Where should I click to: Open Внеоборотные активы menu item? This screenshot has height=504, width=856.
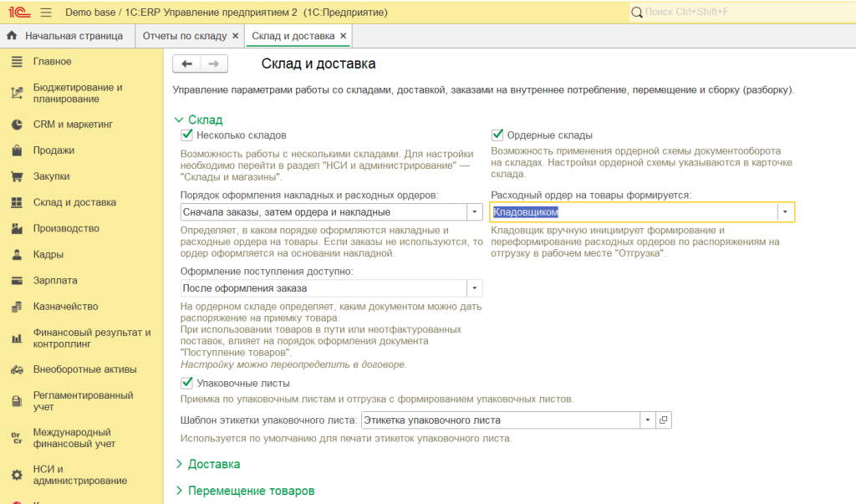85,369
